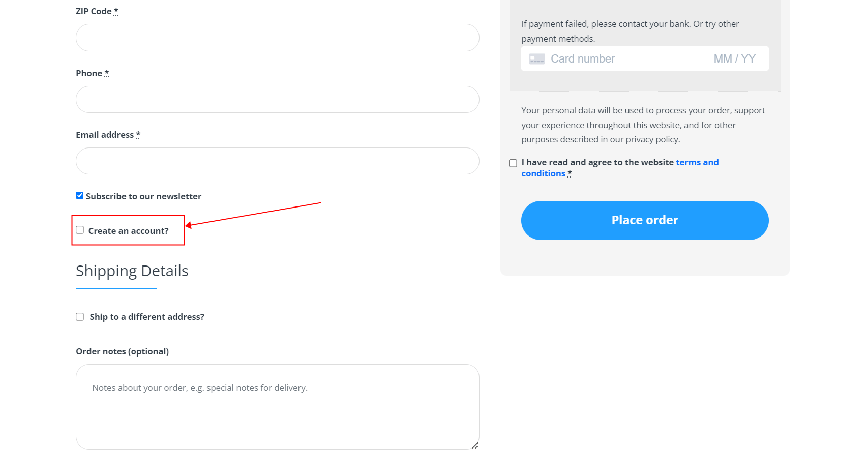Screen dimensions: 868x473
Task: Click the order notes textarea resize handle
Action: tap(475, 446)
